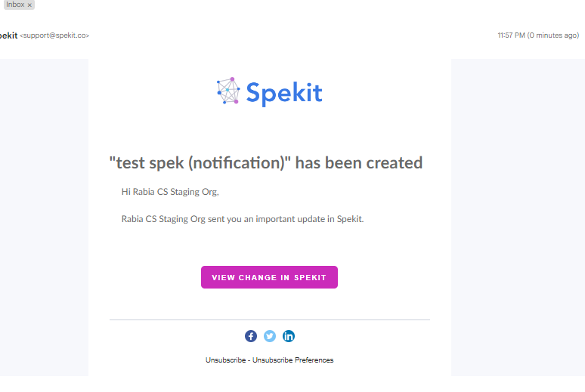585x392 pixels.
Task: Open the Twitter bird icon
Action: pyautogui.click(x=270, y=336)
